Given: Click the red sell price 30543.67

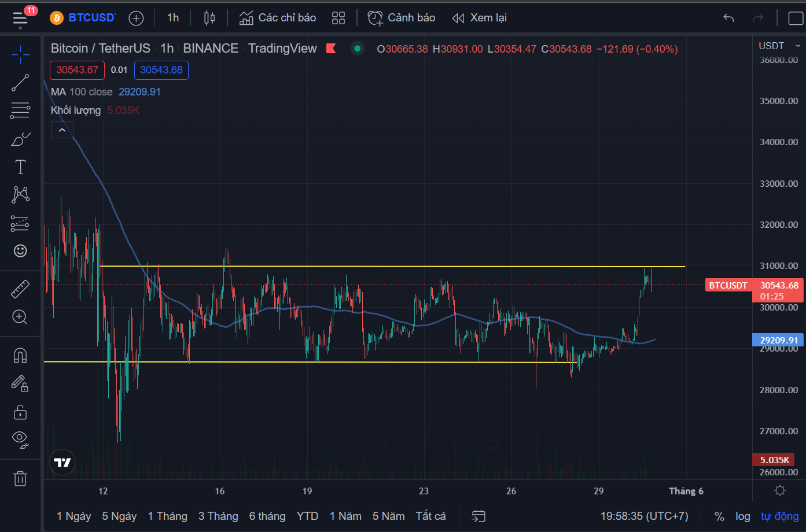Looking at the screenshot, I should coord(77,70).
